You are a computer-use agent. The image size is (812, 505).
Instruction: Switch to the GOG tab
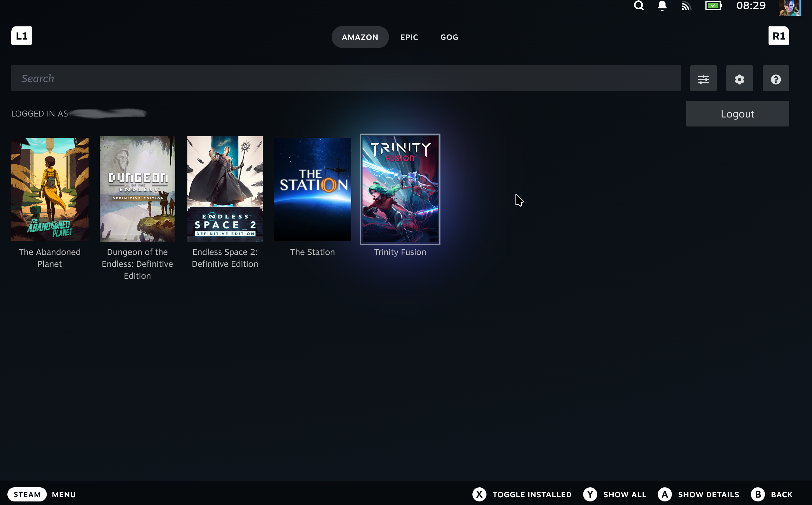coord(449,37)
